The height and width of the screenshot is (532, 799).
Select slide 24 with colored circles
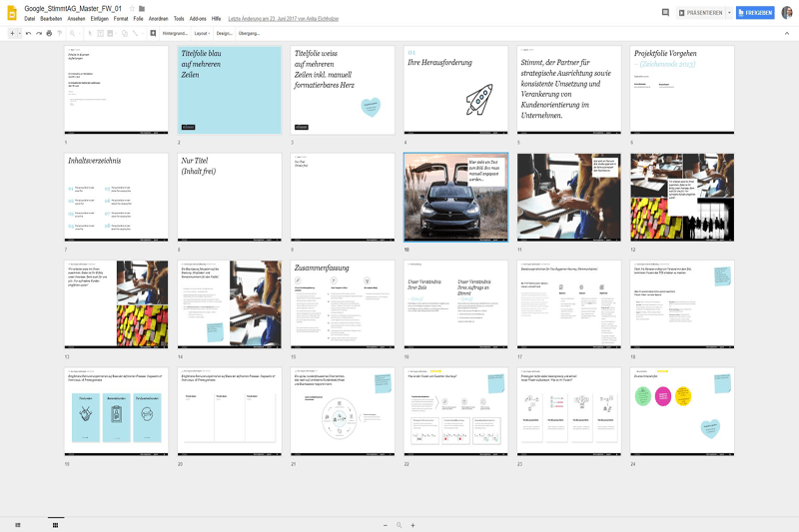point(682,411)
